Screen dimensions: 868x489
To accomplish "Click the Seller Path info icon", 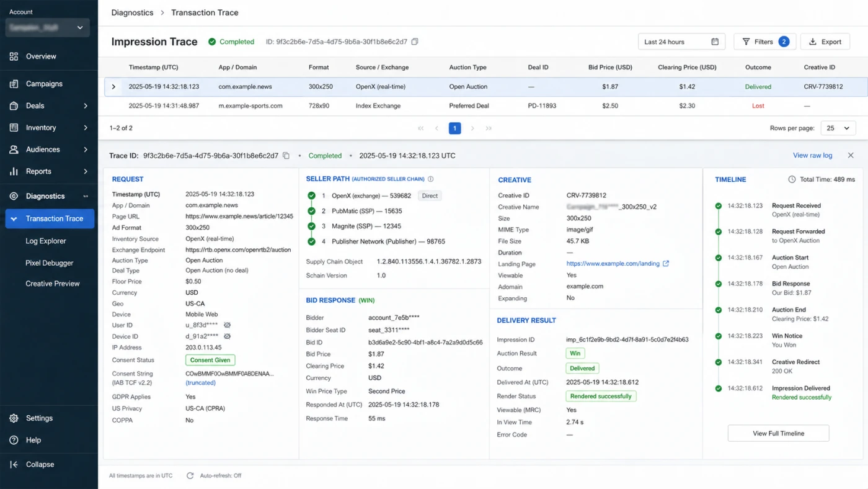I will (x=430, y=179).
